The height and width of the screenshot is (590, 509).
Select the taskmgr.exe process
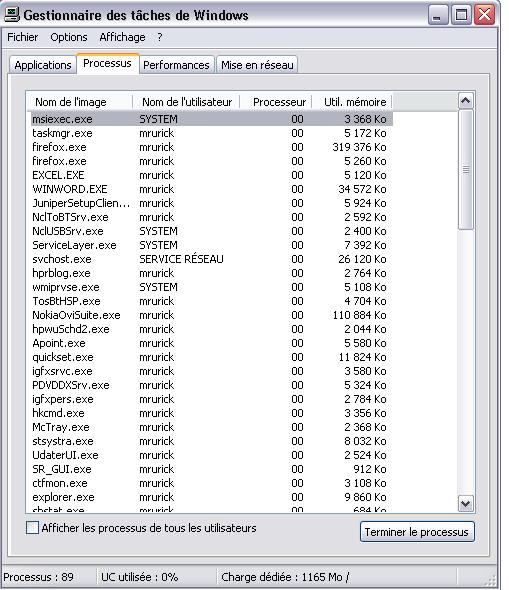(211, 133)
